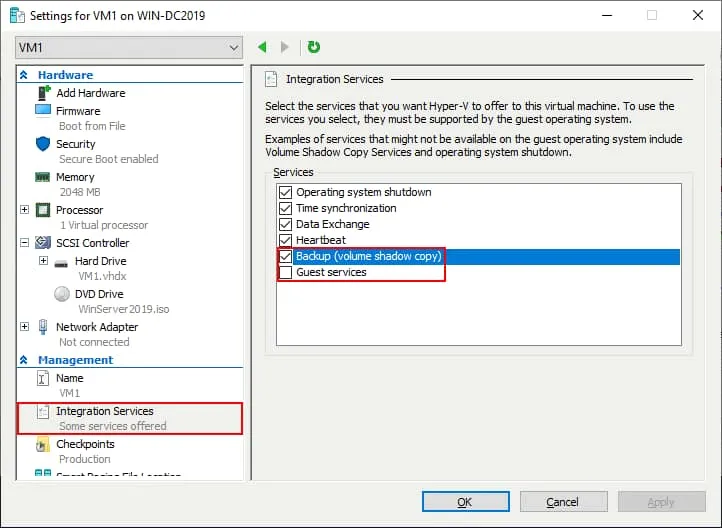Expand the Processor tree node
The image size is (722, 528).
[x=25, y=210]
